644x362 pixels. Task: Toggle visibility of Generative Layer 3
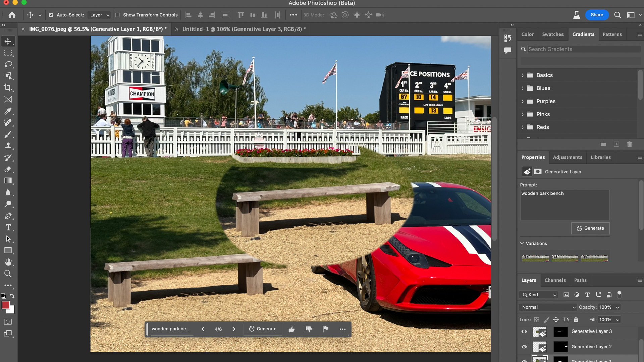coord(524,331)
